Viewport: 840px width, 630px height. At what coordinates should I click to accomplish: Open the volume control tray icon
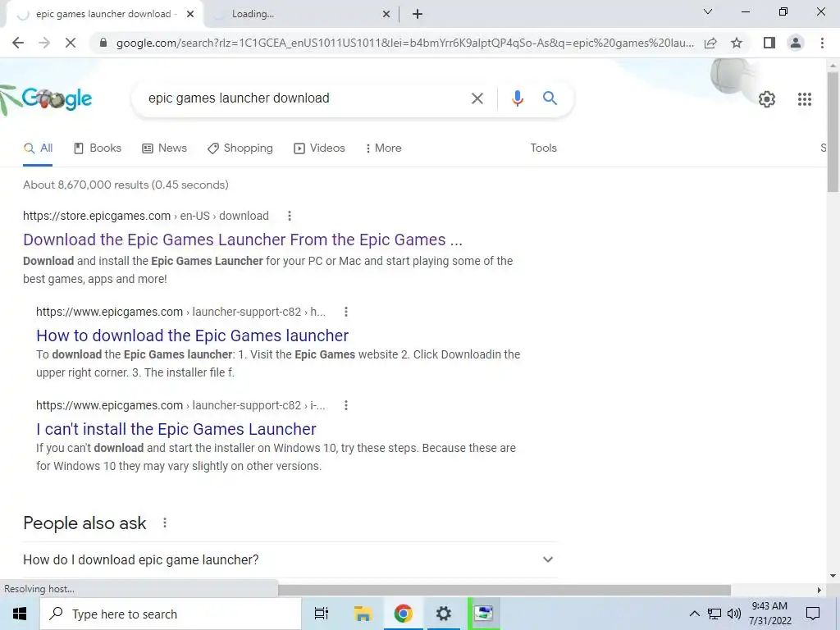point(734,614)
